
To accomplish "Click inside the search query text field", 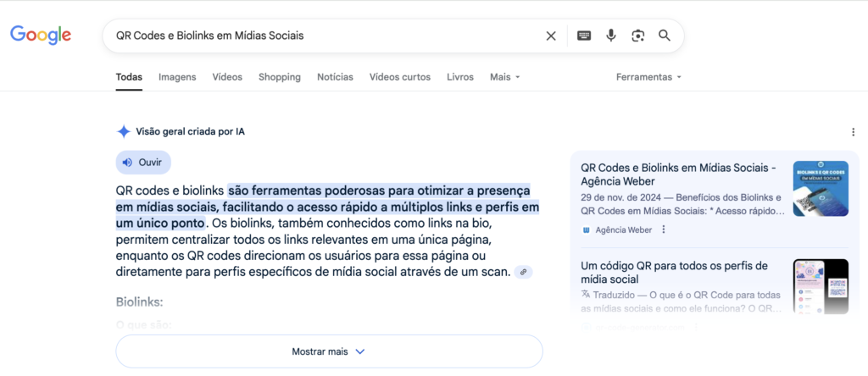I will [x=322, y=36].
